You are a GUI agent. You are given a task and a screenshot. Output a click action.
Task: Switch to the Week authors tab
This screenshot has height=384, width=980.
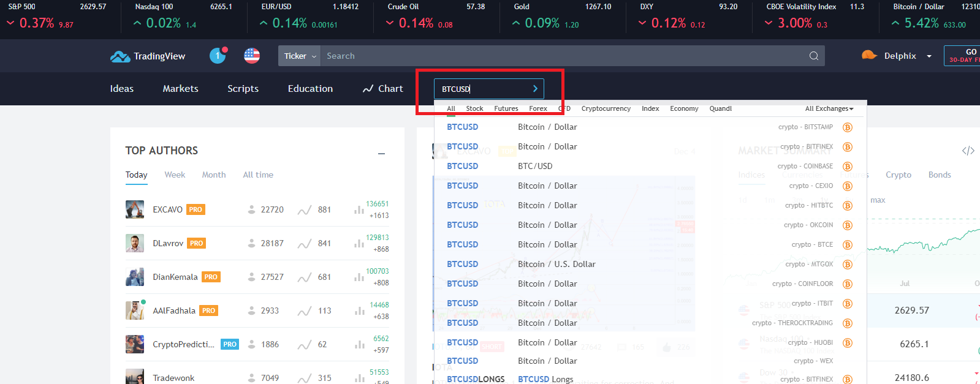(x=175, y=175)
